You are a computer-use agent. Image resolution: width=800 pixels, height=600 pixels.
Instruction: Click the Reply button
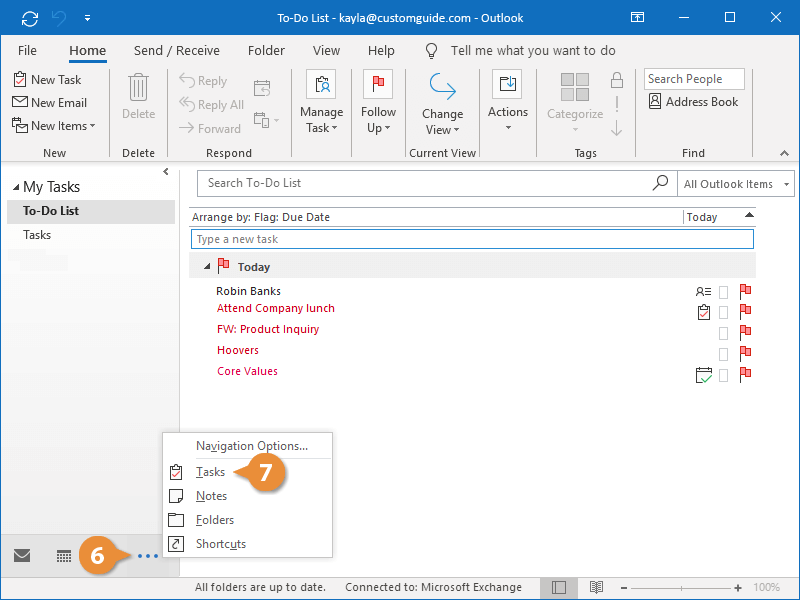pyautogui.click(x=203, y=81)
